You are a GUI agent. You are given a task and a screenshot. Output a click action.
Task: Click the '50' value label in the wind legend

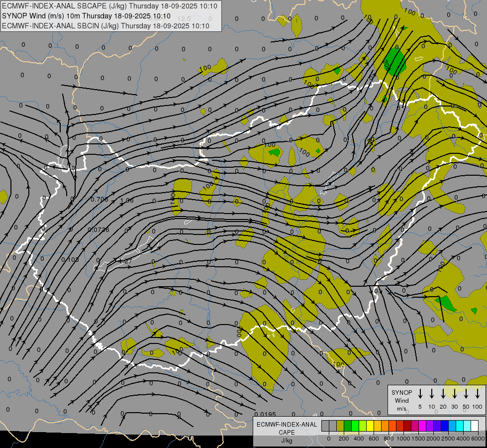(x=466, y=407)
